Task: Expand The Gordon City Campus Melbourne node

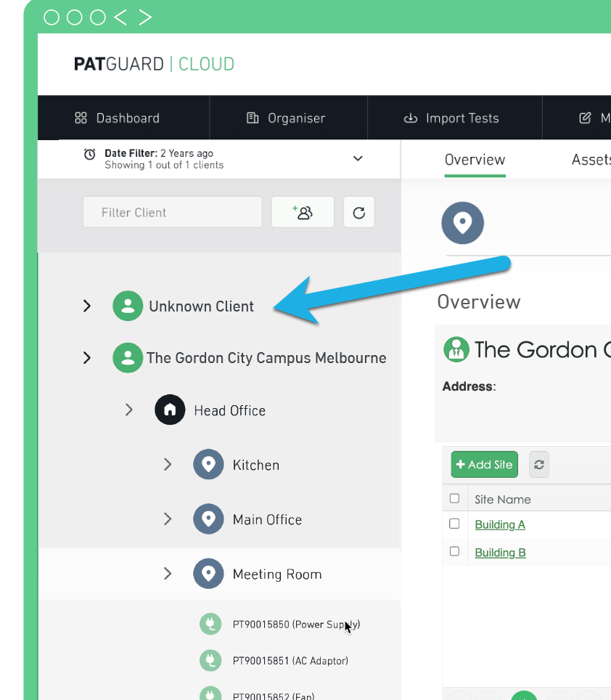Action: [87, 358]
